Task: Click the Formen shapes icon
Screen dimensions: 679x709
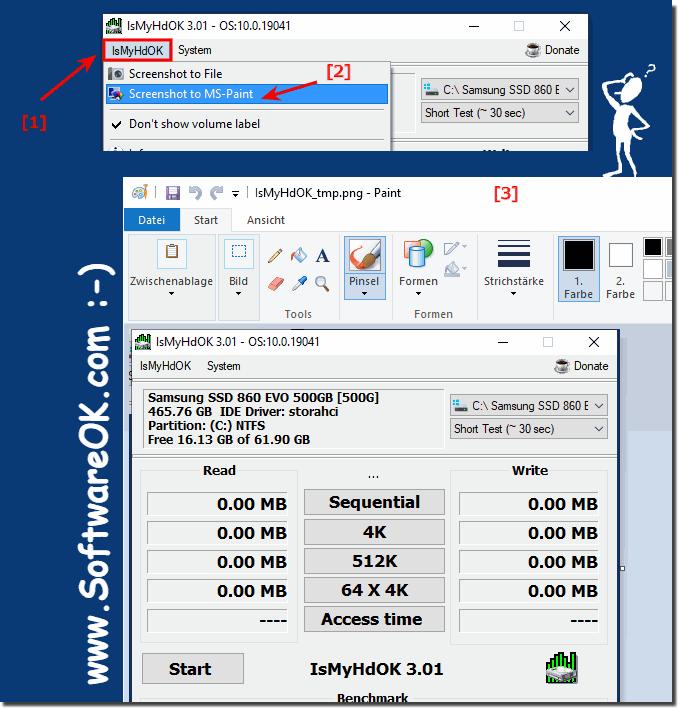Action: [418, 253]
